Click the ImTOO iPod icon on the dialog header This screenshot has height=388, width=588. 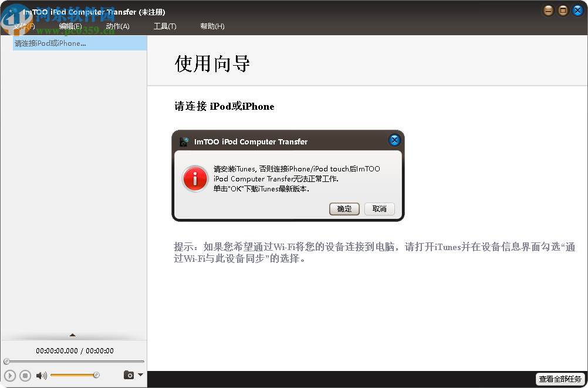tap(184, 141)
